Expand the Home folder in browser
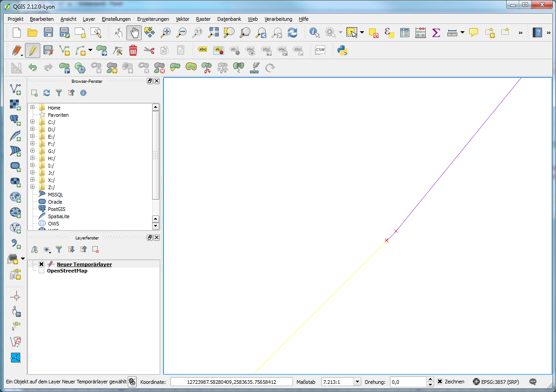This screenshot has width=556, height=392. (33, 108)
